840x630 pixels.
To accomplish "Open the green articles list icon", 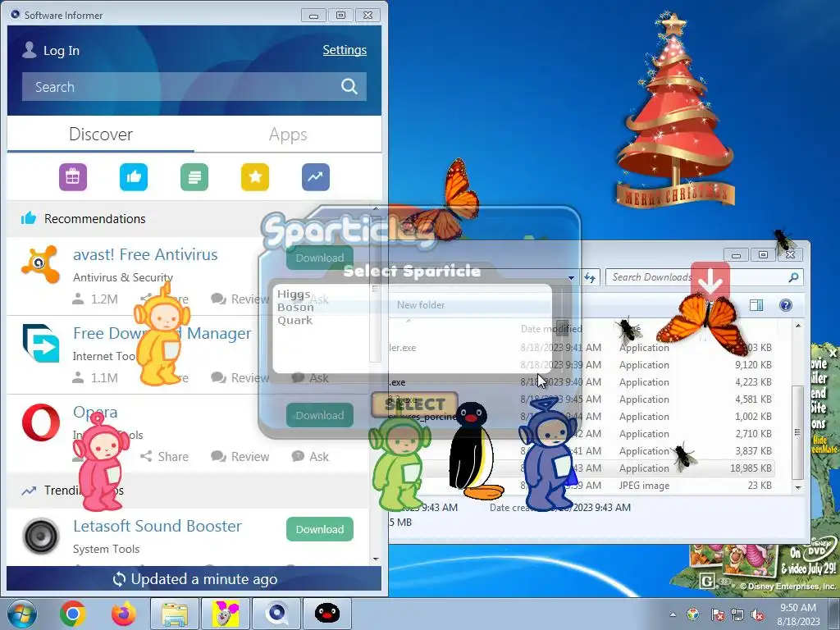I will point(194,177).
